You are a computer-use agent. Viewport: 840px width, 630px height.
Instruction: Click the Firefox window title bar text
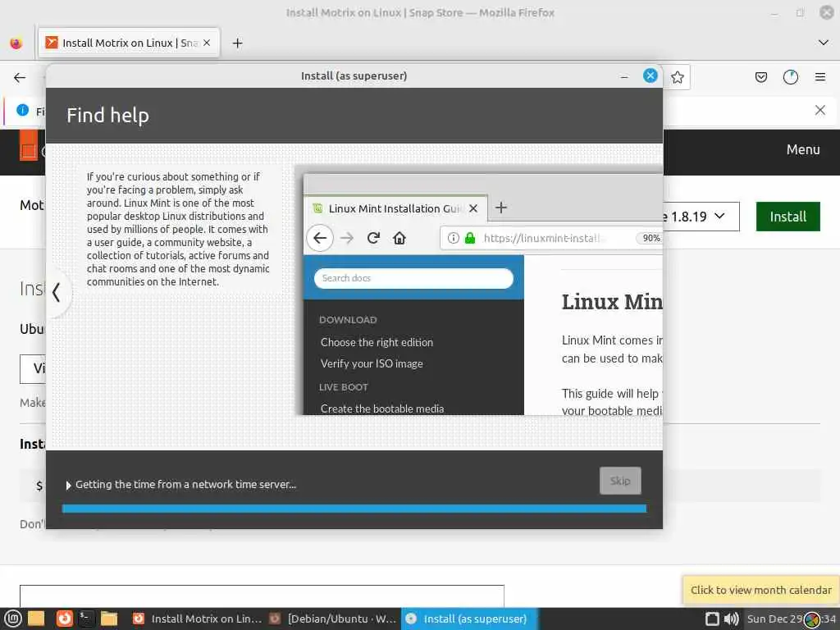tap(420, 12)
